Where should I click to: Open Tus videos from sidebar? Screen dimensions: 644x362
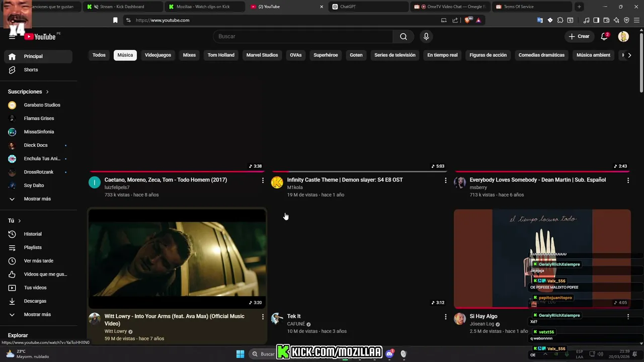(x=38, y=288)
